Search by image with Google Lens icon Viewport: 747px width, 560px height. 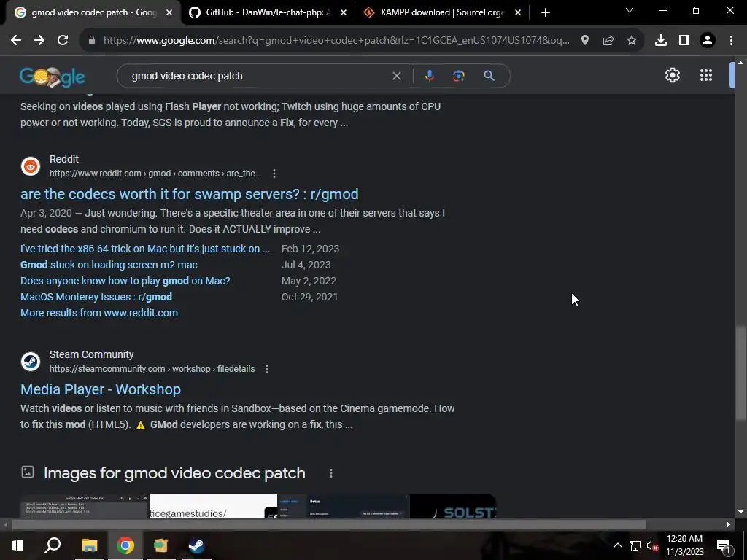click(x=459, y=76)
